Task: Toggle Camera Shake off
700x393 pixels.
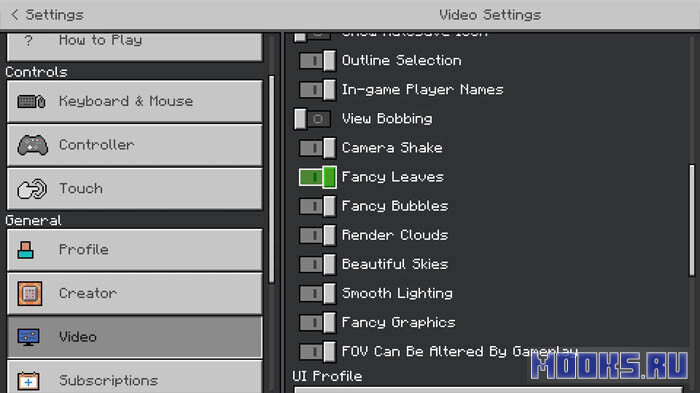Action: pos(317,148)
